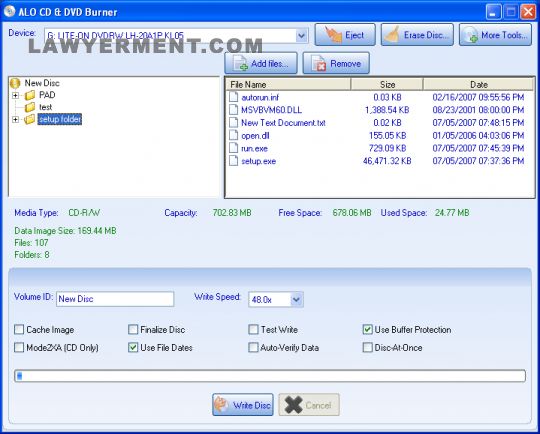
Task: Enable the Test Write checkbox
Action: [253, 330]
